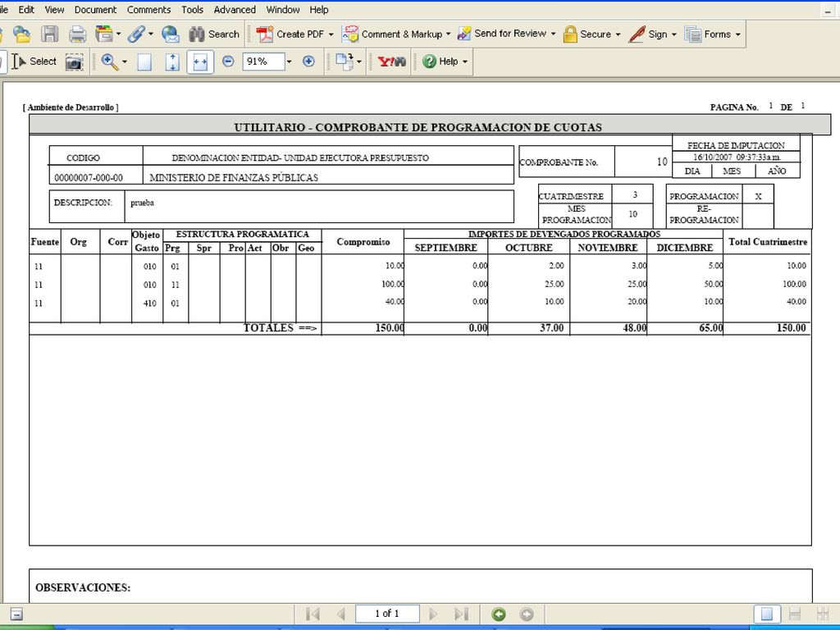The image size is (840, 630).
Task: Expand the Forms dropdown
Action: [737, 34]
